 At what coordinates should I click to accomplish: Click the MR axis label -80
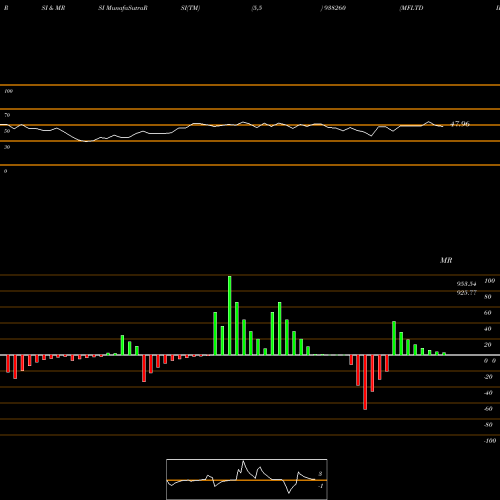click(x=488, y=425)
